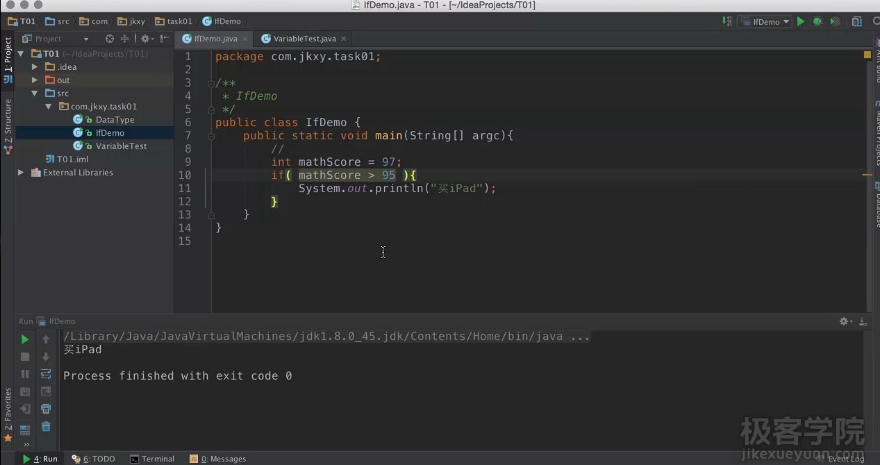This screenshot has height=465, width=880.
Task: Select DataType class in project tree
Action: tap(114, 120)
